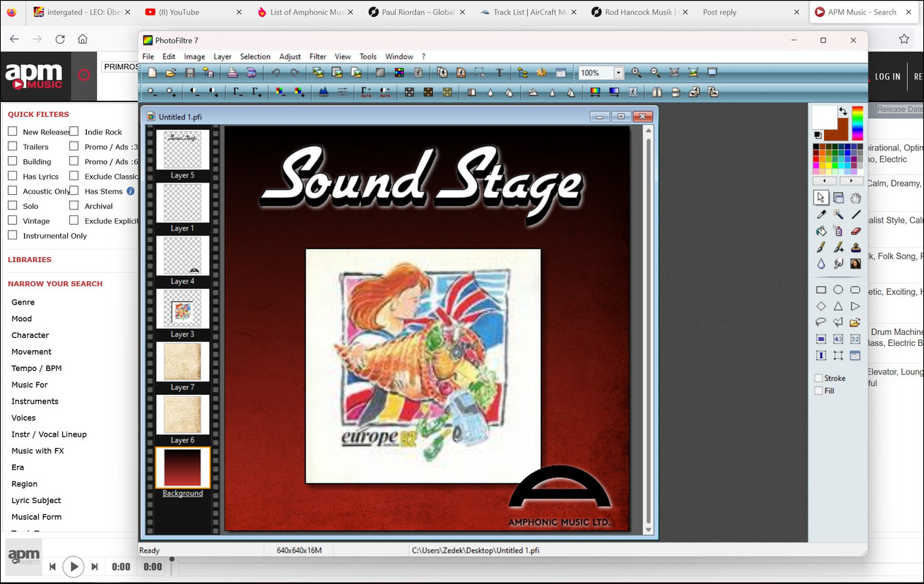Image resolution: width=924 pixels, height=584 pixels.
Task: Open the zoom percentage 100% dropdown
Action: (x=619, y=73)
